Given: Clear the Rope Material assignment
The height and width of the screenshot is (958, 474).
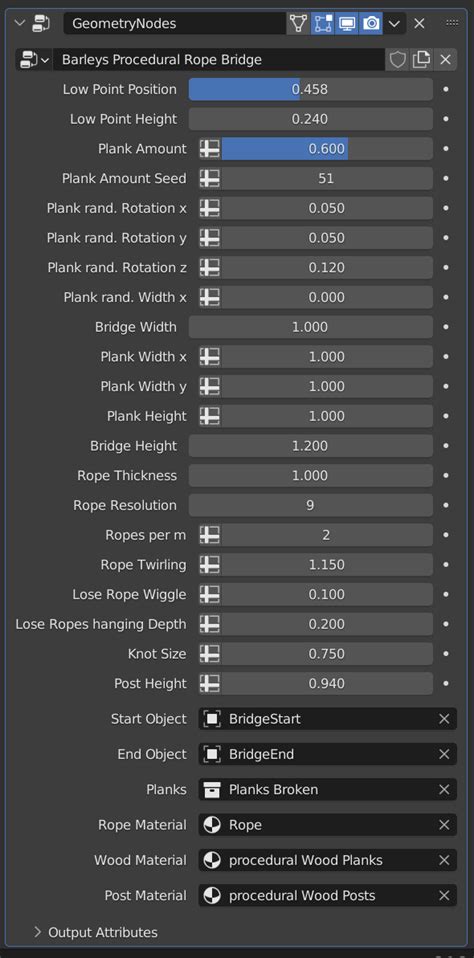Looking at the screenshot, I should tap(444, 825).
